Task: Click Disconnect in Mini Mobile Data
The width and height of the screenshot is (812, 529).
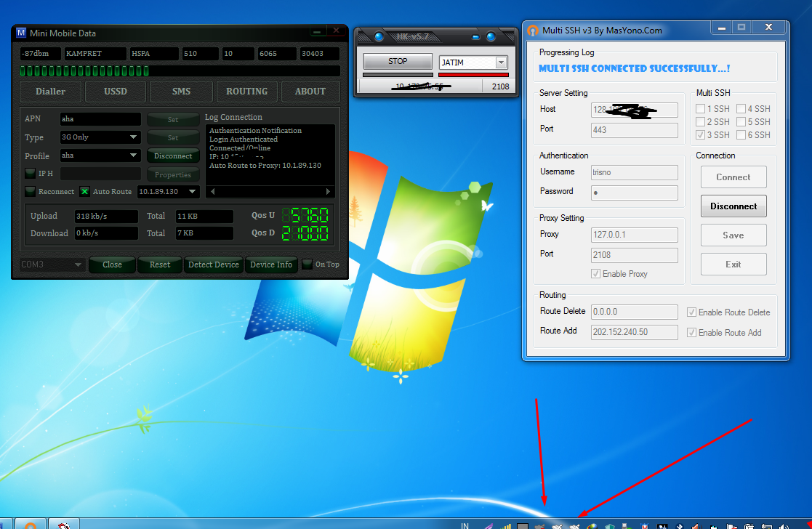Action: 173,156
